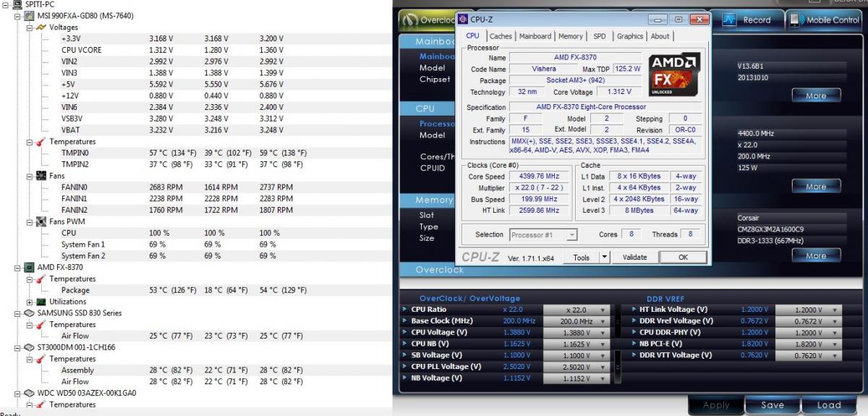Click the MSI motherboard icon in HWMonitor
The height and width of the screenshot is (416, 868).
tap(30, 16)
